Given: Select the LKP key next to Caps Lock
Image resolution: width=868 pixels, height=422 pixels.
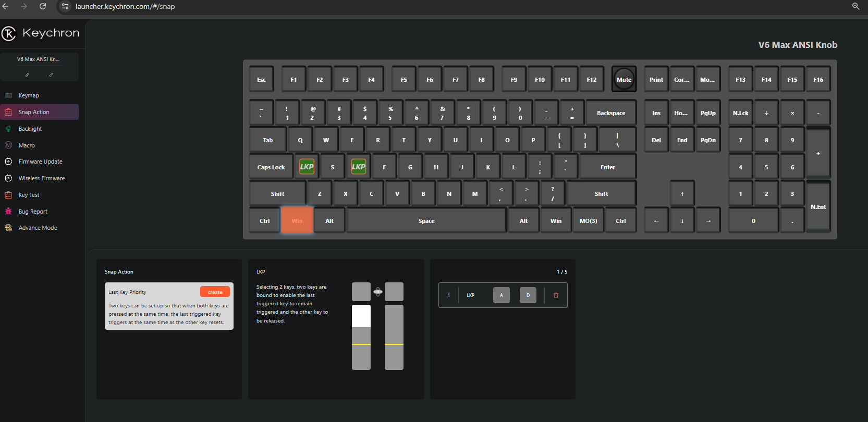Looking at the screenshot, I should pos(307,167).
